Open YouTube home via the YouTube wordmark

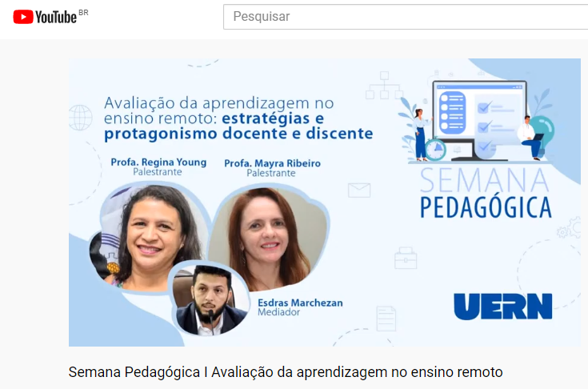point(56,18)
